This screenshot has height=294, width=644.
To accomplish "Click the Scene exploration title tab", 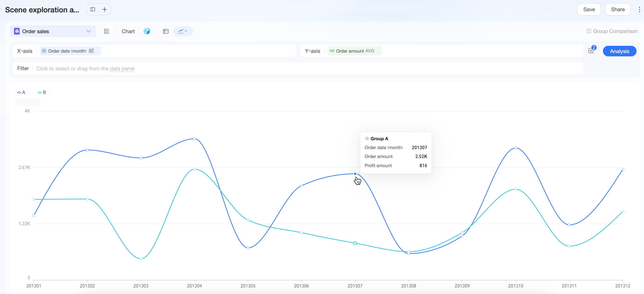I will coord(42,10).
